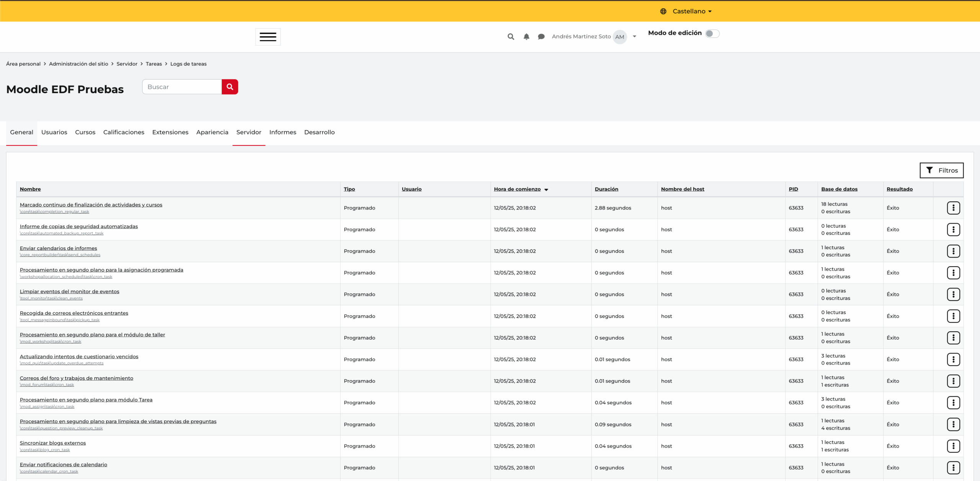Screen dimensions: 980x481
Task: Click the \core\task\blog_cron_task class link
Action: (45, 450)
